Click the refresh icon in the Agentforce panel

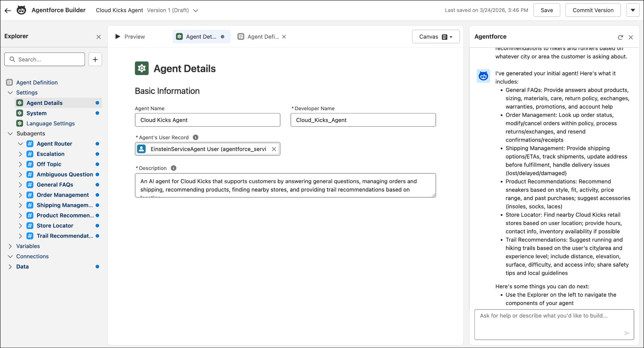620,37
